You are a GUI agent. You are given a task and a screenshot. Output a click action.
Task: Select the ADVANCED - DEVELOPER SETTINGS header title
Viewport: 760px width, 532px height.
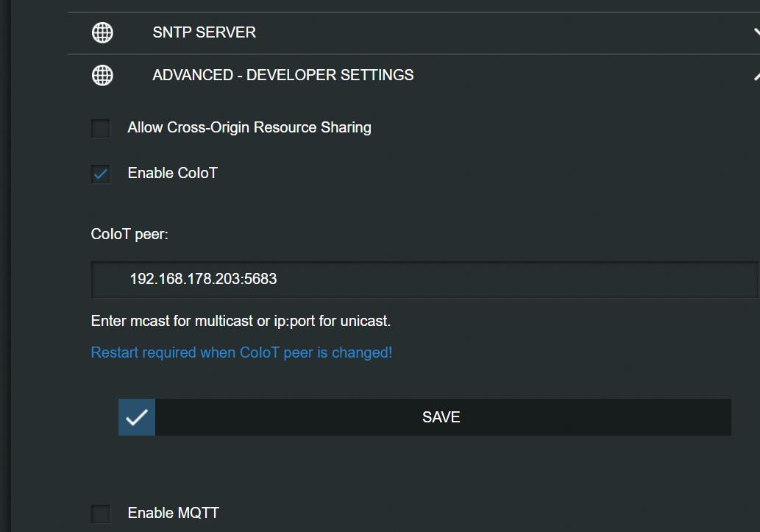[x=283, y=75]
